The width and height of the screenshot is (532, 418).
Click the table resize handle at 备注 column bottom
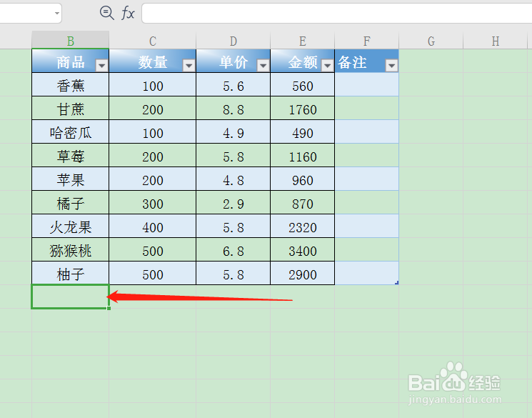(396, 282)
